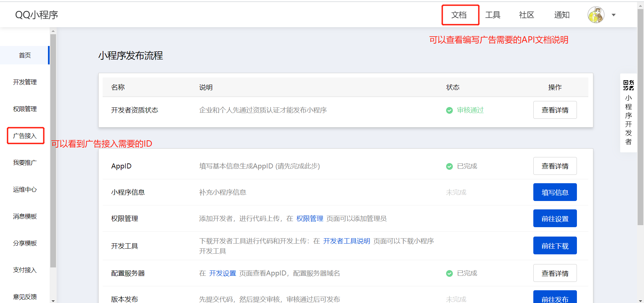
Task: Click the 审核通过 status text
Action: (x=470, y=110)
